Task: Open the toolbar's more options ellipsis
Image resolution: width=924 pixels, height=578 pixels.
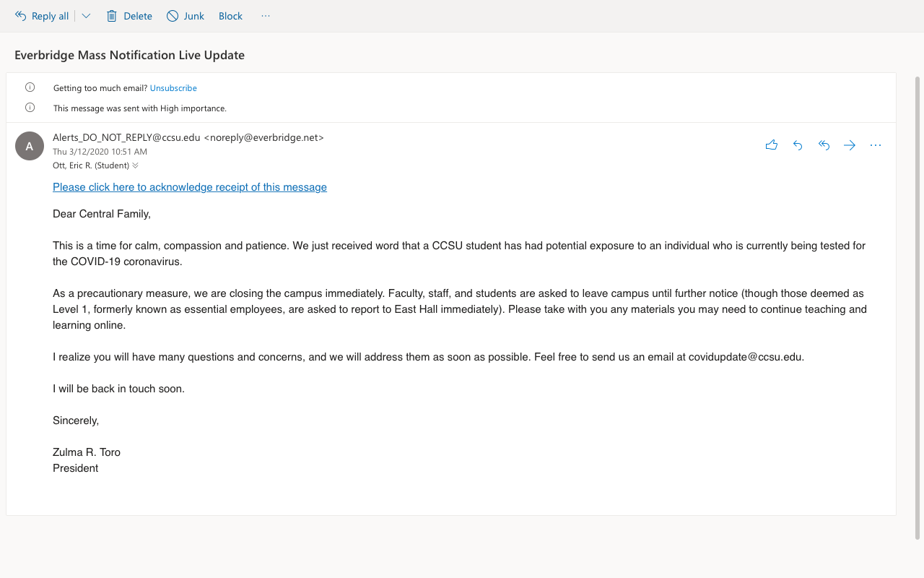Action: pyautogui.click(x=266, y=16)
